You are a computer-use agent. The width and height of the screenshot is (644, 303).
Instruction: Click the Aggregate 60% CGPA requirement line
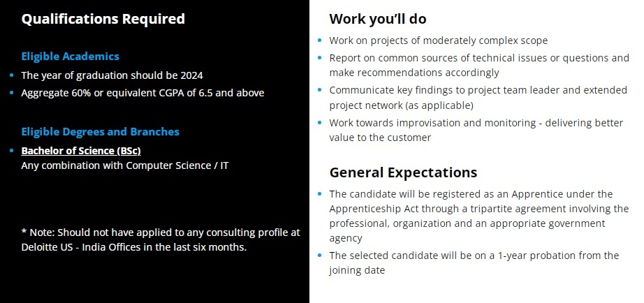click(x=142, y=93)
